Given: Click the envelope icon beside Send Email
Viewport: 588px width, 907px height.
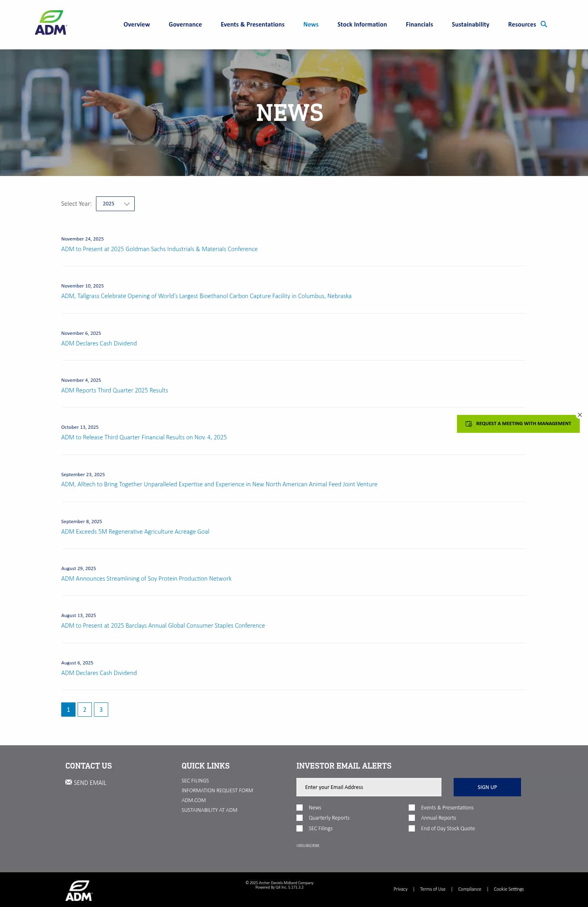Looking at the screenshot, I should [69, 782].
